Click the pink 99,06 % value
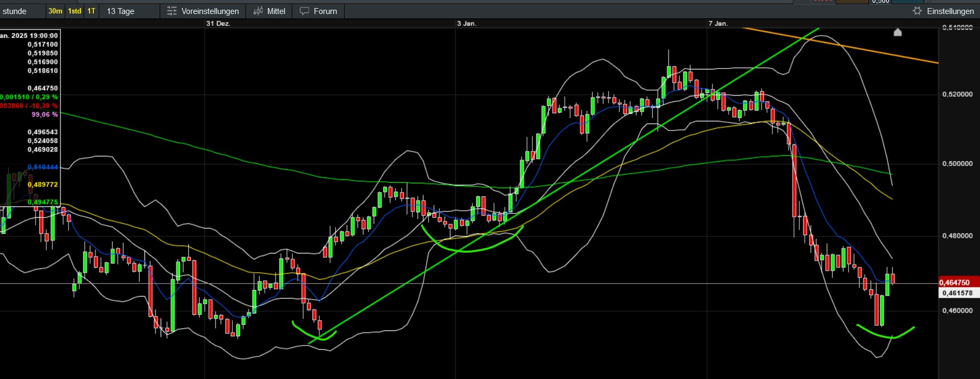The width and height of the screenshot is (980, 379). point(45,115)
